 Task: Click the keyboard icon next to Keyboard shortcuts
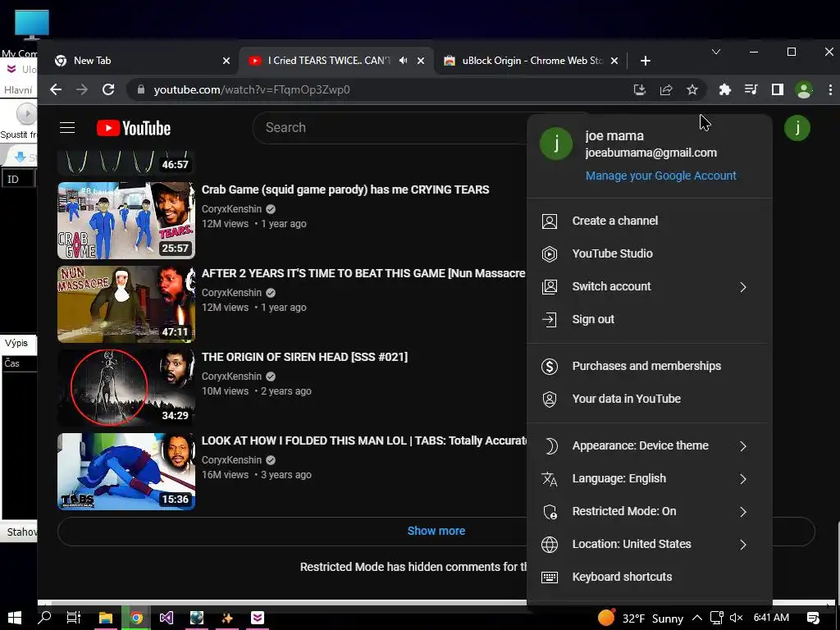(x=550, y=577)
